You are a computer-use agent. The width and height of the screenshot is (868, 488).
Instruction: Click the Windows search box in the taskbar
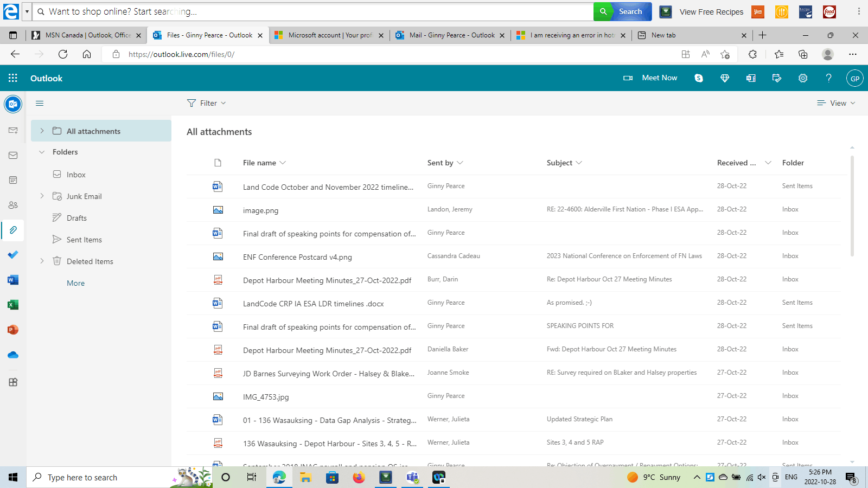[x=98, y=477]
